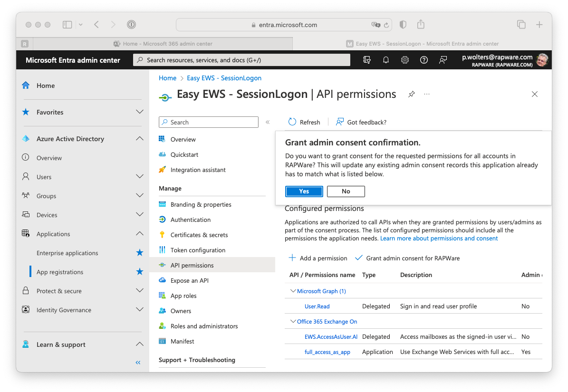Image resolution: width=568 pixels, height=392 pixels.
Task: Open Integration assistant
Action: (198, 170)
